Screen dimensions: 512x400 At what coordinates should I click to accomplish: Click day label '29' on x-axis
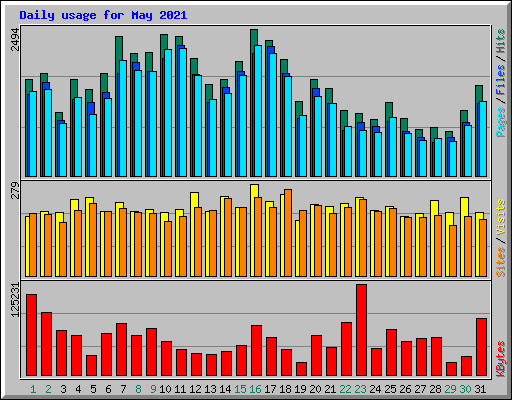[x=450, y=389]
